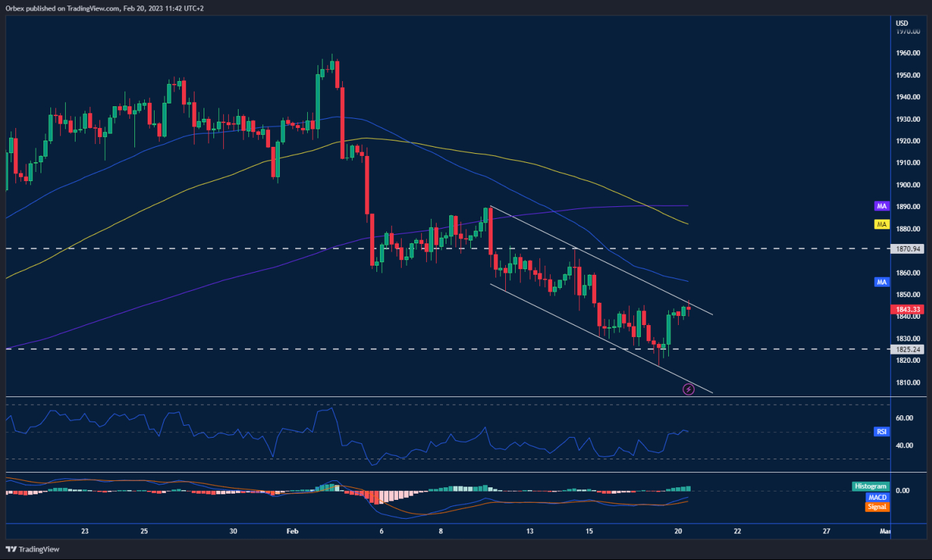This screenshot has width=932, height=560.
Task: Click date label 20 on time axis
Action: pyautogui.click(x=678, y=531)
